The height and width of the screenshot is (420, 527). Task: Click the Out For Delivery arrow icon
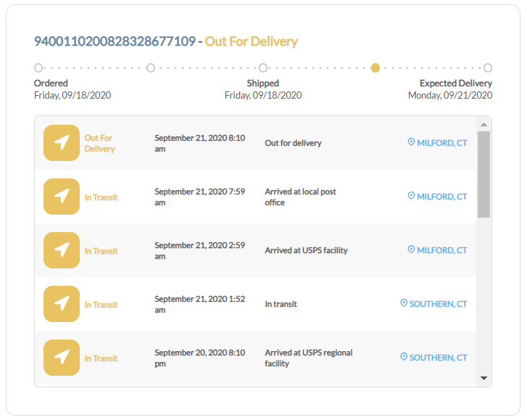(x=62, y=143)
